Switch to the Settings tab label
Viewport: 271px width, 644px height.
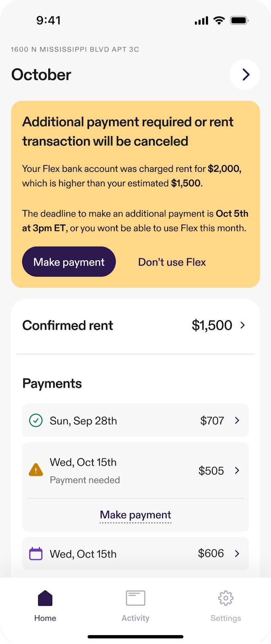226,618
